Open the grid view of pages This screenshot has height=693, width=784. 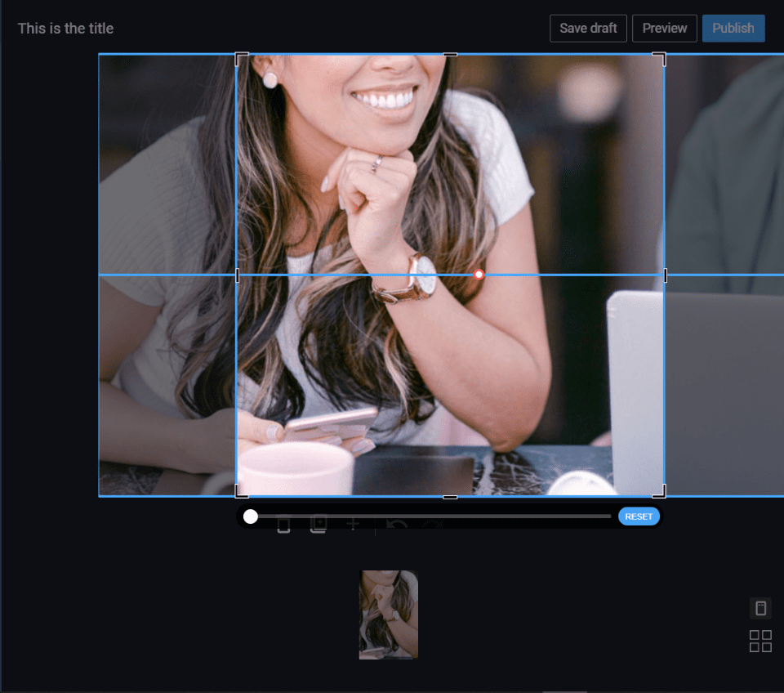tap(760, 642)
